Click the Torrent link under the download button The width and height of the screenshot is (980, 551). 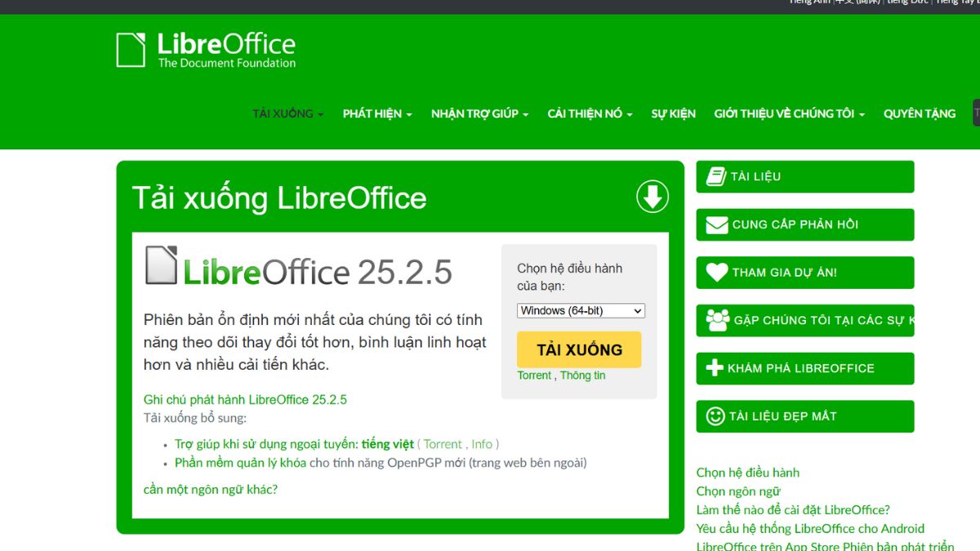point(534,375)
